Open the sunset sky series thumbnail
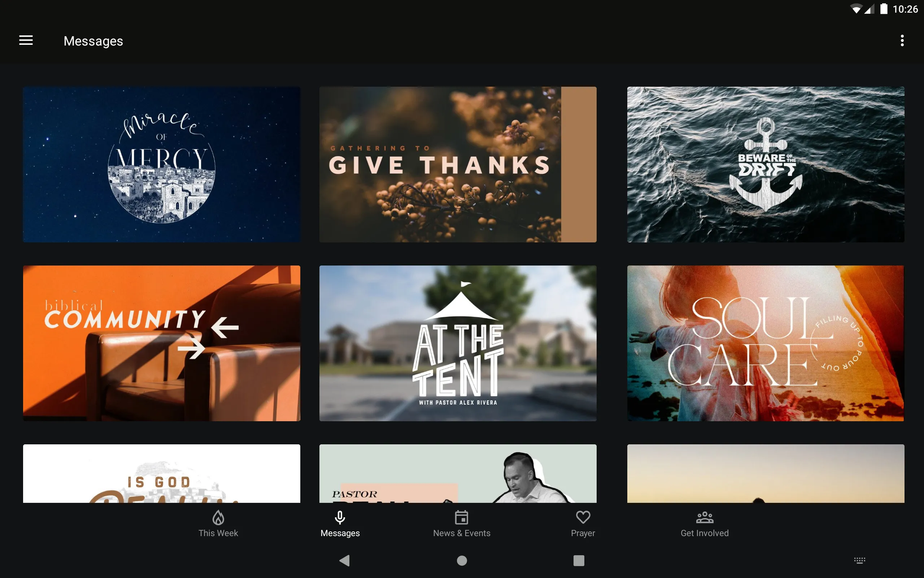This screenshot has height=578, width=924. point(766,473)
